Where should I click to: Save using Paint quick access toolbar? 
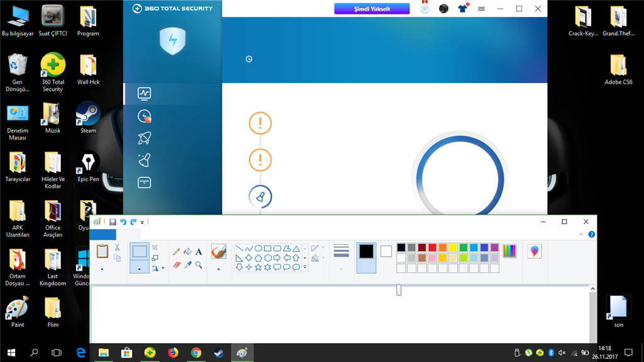[x=113, y=222]
